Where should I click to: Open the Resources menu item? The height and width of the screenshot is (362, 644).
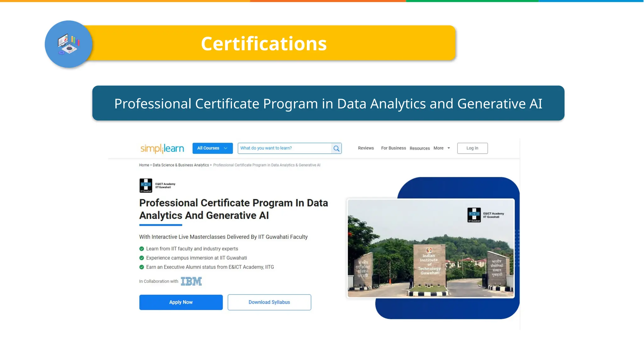point(419,148)
